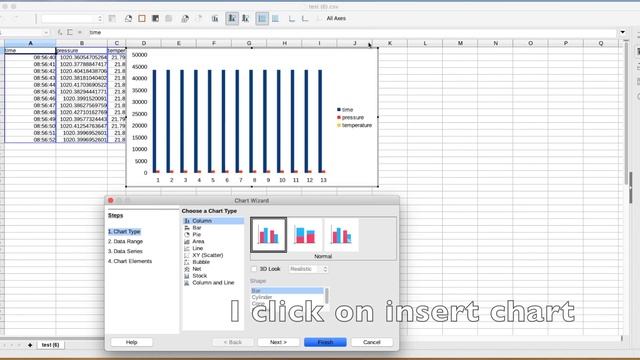Image resolution: width=640 pixels, height=360 pixels.
Task: Select the test (6) sheet tab
Action: [50, 345]
